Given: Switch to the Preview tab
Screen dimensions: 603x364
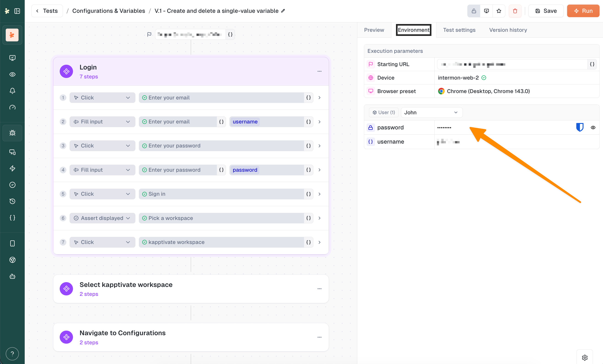Looking at the screenshot, I should (374, 30).
